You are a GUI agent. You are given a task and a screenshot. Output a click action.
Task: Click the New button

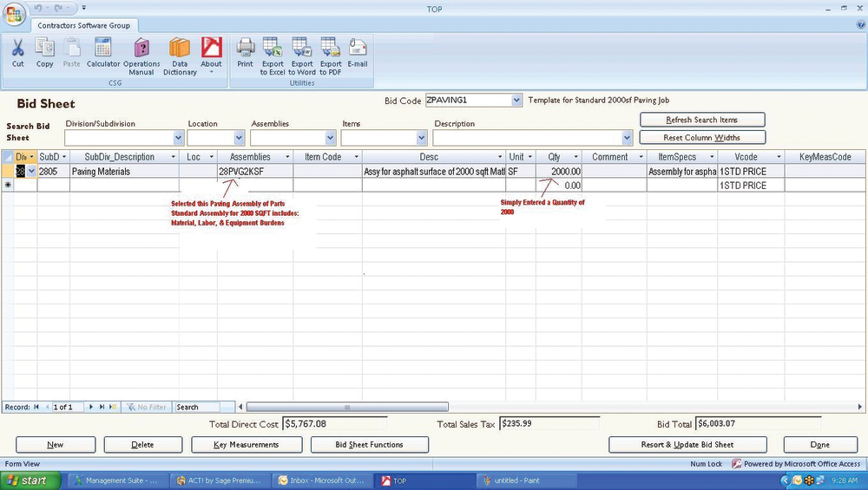click(56, 445)
